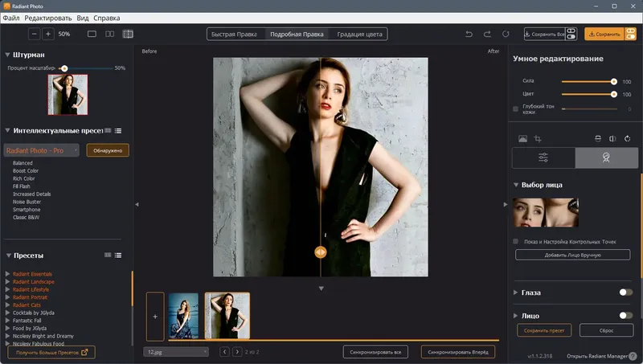The height and width of the screenshot is (364, 643).
Task: Open the Radiant Photo - Pro dropdown
Action: click(x=42, y=150)
